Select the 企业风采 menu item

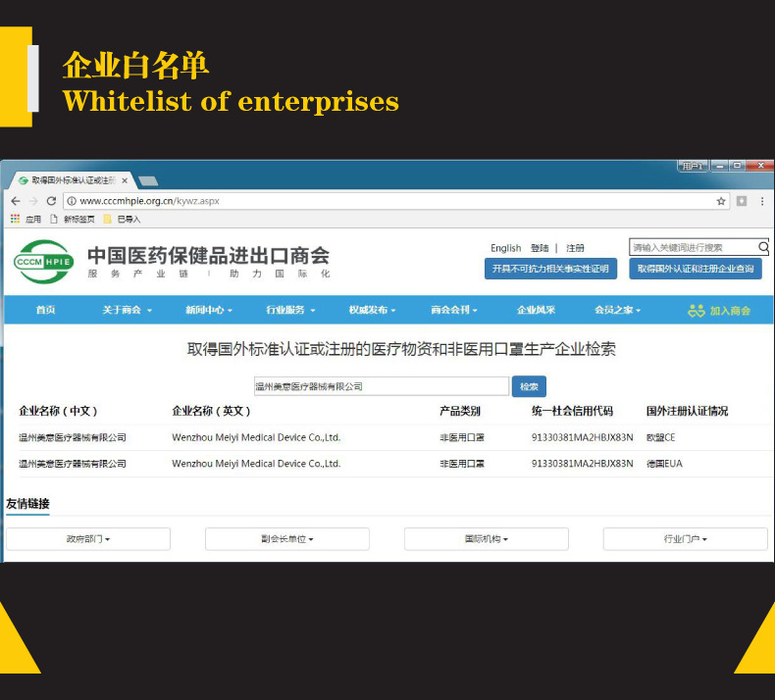click(x=536, y=310)
